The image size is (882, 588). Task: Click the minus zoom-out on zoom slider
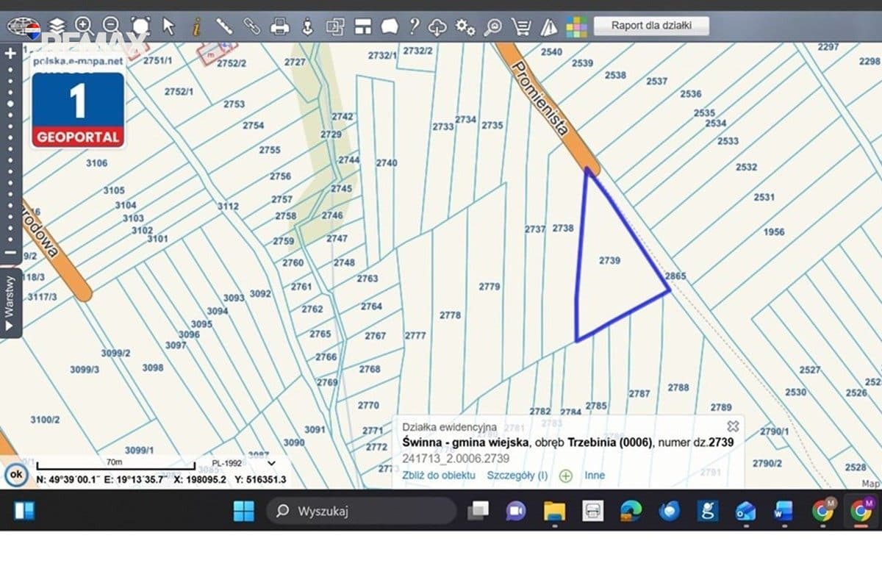pyautogui.click(x=10, y=253)
